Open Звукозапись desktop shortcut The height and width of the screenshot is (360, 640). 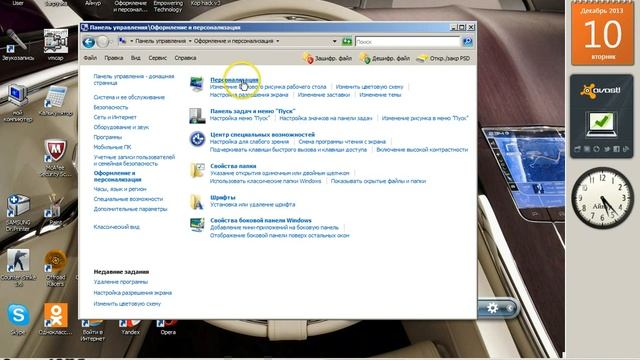[17, 45]
